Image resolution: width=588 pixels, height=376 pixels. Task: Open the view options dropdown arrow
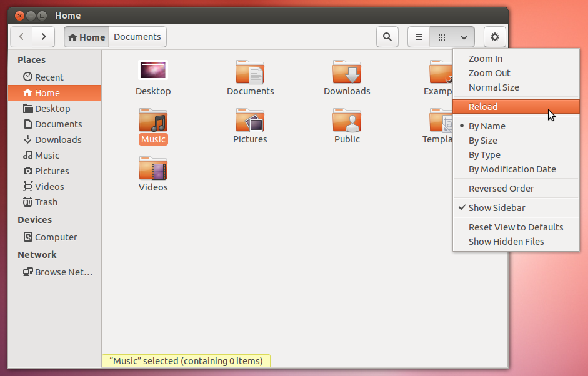(463, 37)
